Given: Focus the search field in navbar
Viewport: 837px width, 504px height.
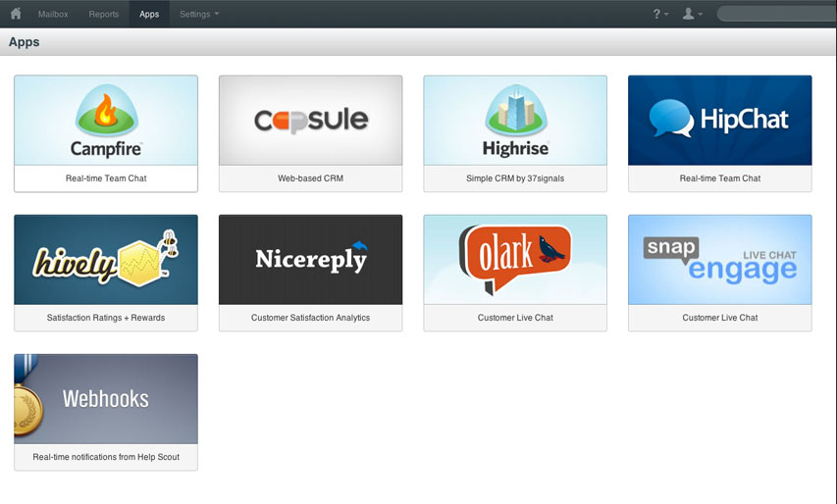Looking at the screenshot, I should (x=777, y=14).
